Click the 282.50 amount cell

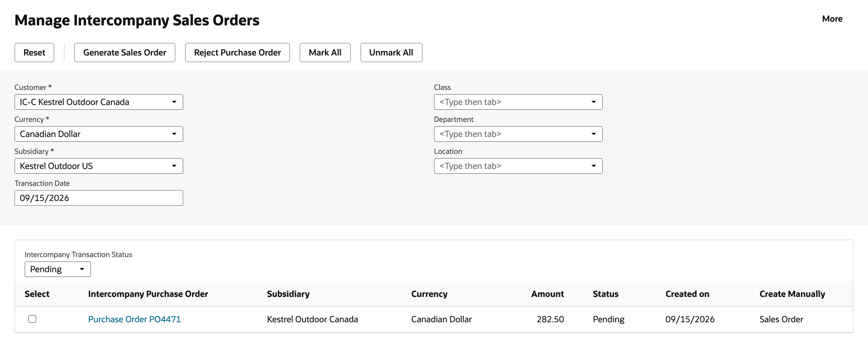pos(550,319)
